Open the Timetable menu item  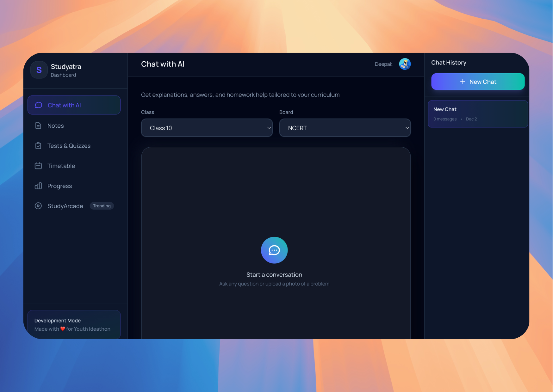[x=61, y=166]
